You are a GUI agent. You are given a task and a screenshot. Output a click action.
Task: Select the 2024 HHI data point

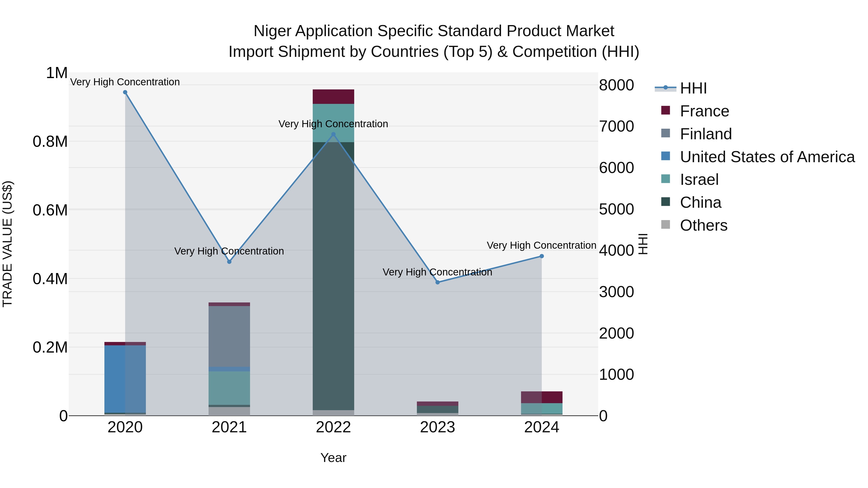point(542,256)
